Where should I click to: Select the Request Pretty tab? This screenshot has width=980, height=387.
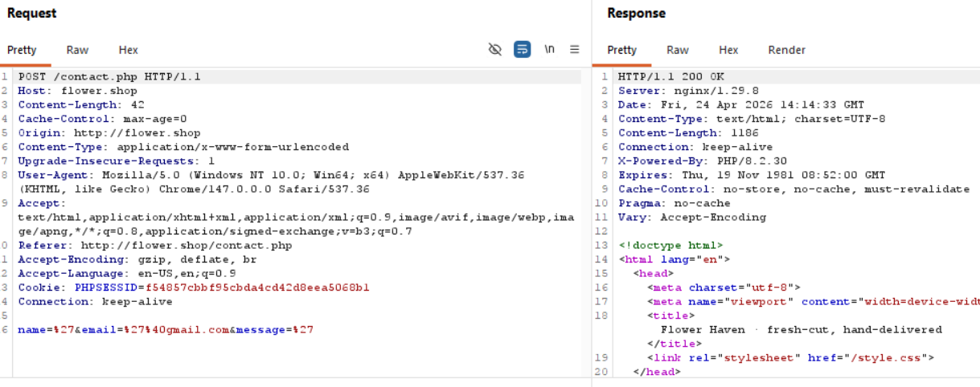coord(22,50)
